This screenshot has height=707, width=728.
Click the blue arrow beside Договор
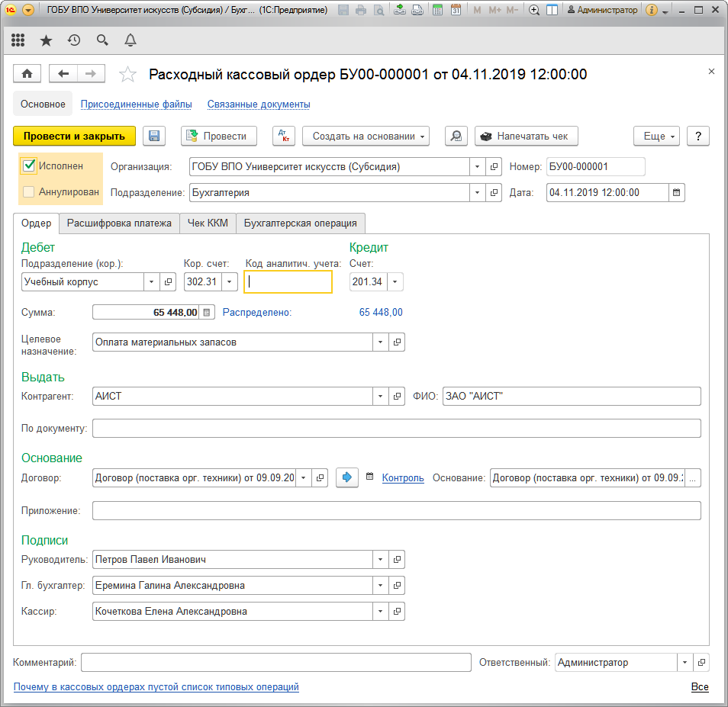pos(347,477)
